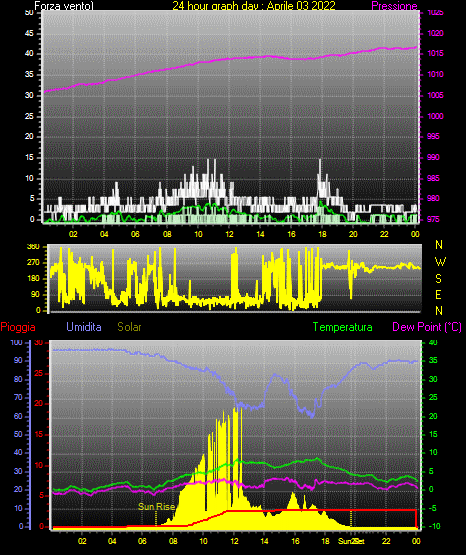The width and height of the screenshot is (466, 555).
Task: Click the 'Pressione' legend label
Action: coord(394,6)
